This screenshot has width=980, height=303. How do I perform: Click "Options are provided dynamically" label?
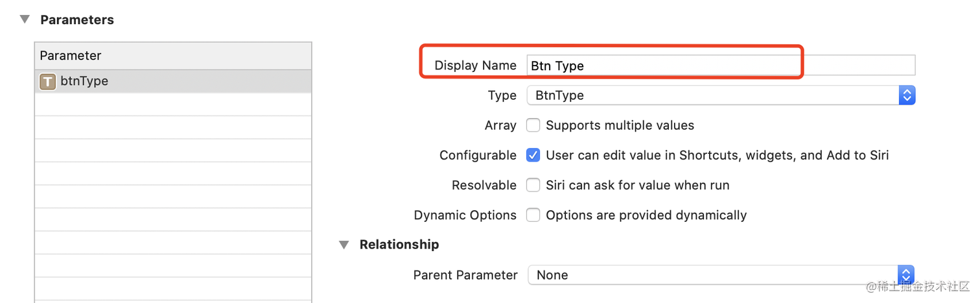click(x=646, y=215)
